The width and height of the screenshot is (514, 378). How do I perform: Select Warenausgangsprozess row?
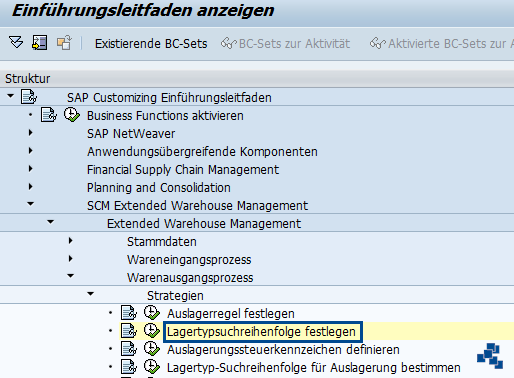coord(190,278)
